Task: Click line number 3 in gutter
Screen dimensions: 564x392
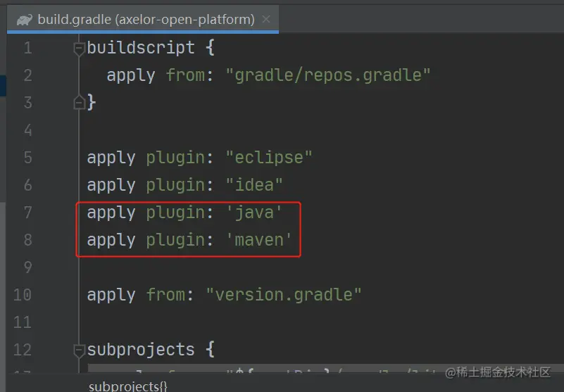Action: tap(27, 103)
